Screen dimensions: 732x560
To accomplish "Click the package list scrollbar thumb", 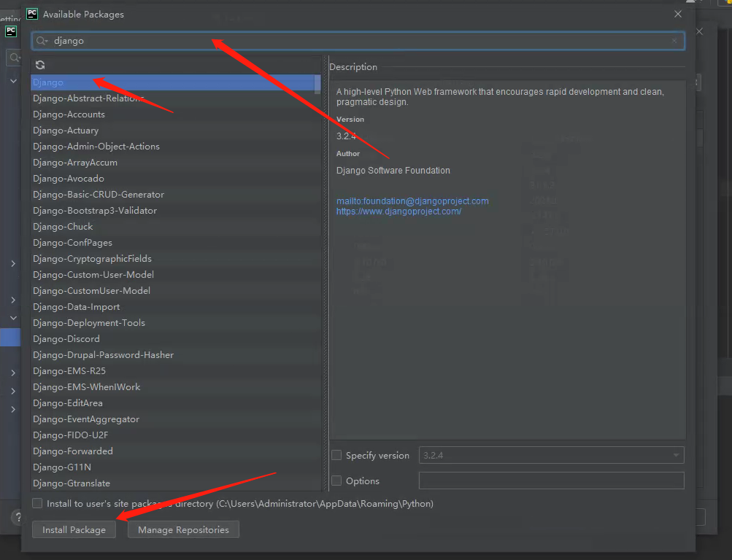I will point(317,85).
